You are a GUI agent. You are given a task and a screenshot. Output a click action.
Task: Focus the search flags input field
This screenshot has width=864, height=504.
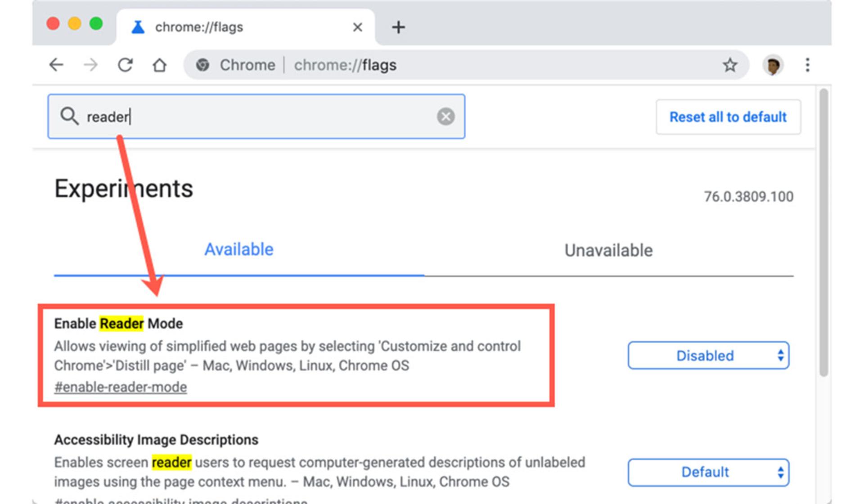[256, 117]
